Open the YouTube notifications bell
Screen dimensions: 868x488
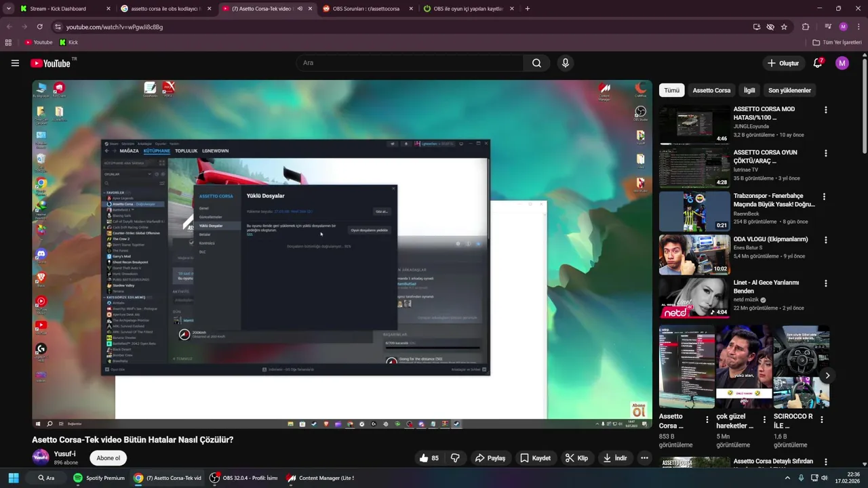818,63
